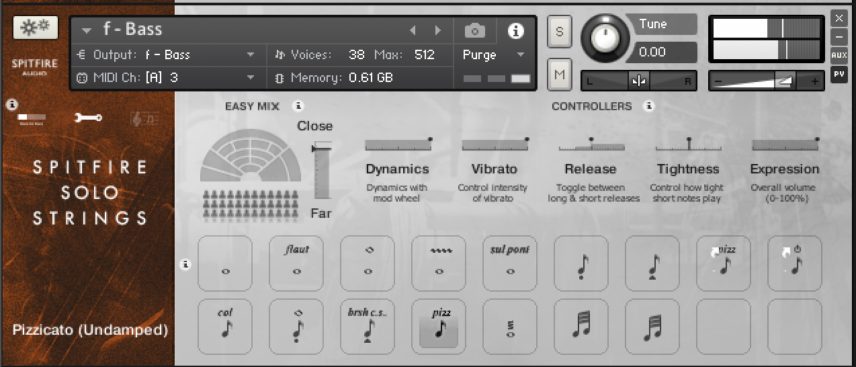Open instrument options via the gears icon
This screenshot has height=367, width=856.
[x=35, y=27]
